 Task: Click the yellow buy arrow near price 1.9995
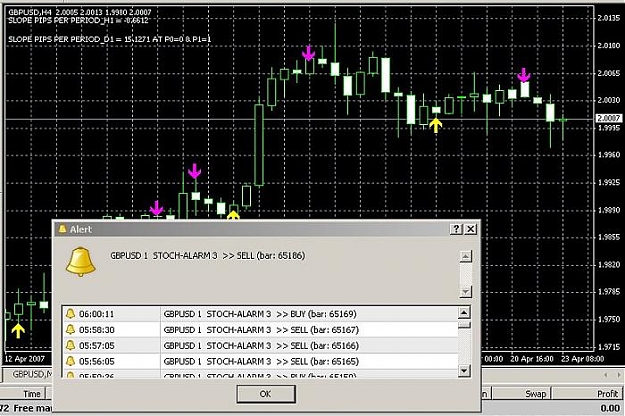tap(436, 125)
